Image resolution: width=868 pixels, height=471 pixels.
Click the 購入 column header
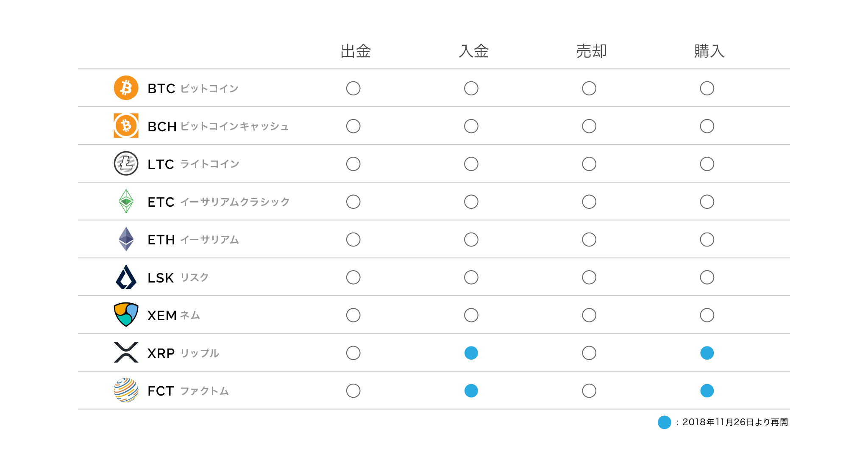(709, 51)
